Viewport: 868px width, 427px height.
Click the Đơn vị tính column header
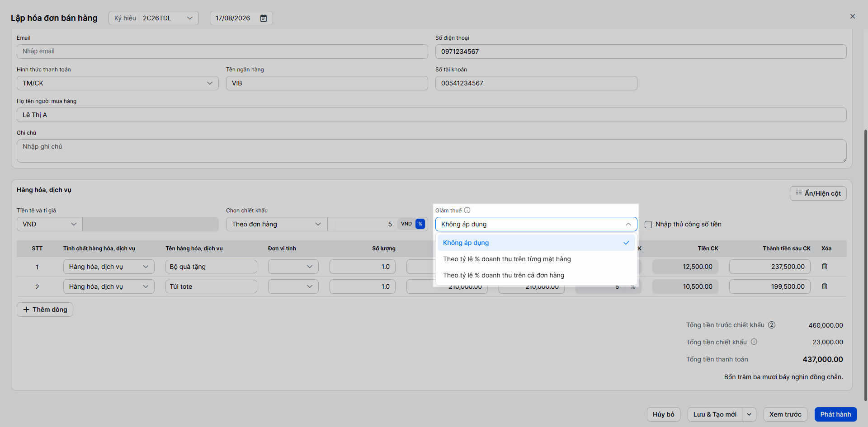coord(282,249)
